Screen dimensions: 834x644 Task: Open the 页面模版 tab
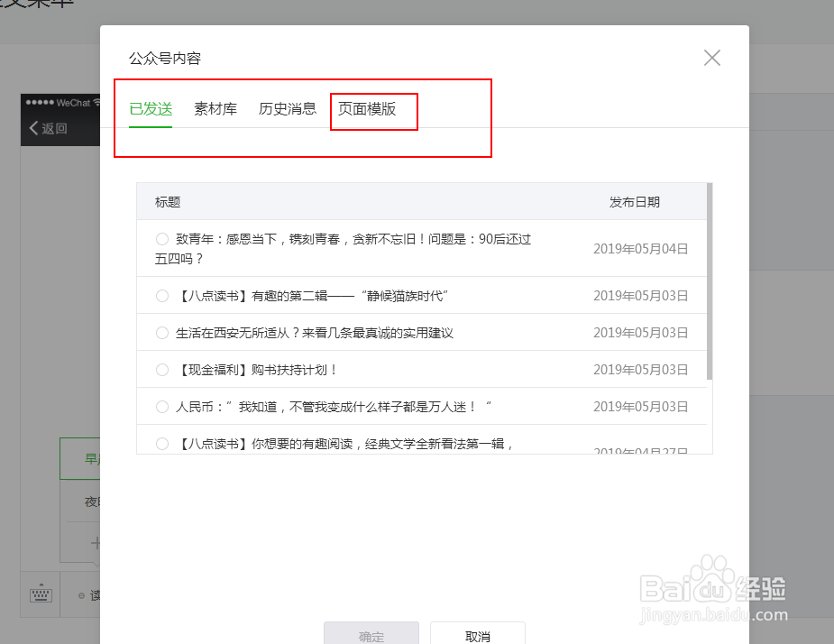372,107
